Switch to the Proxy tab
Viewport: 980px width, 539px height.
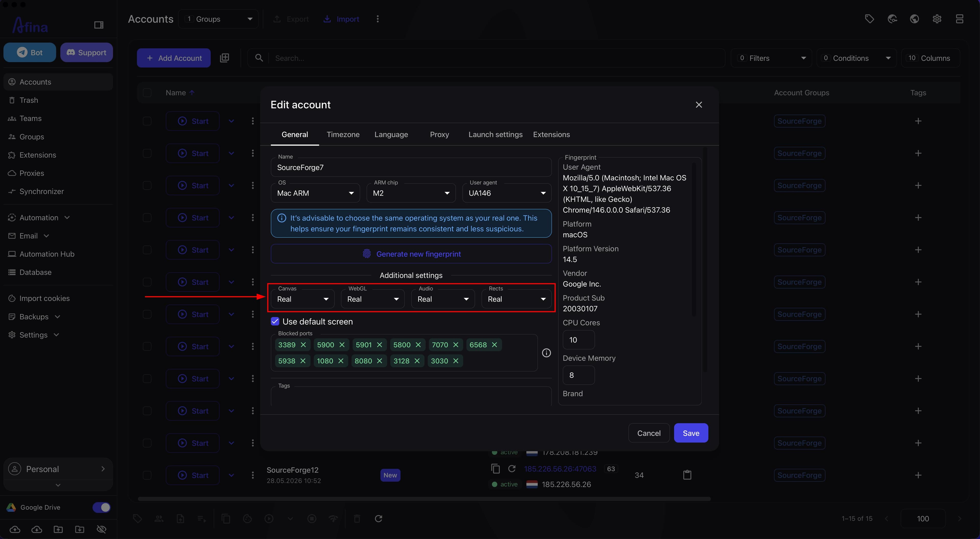tap(439, 134)
